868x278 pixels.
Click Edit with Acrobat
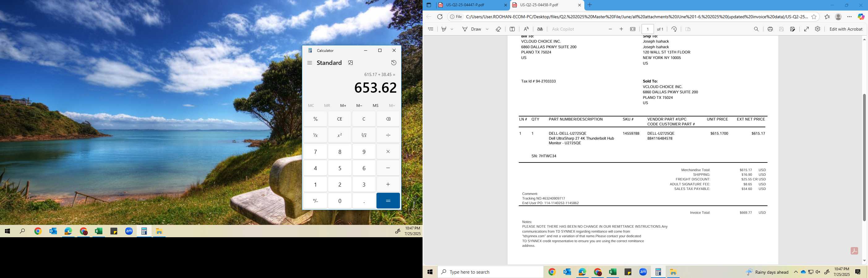click(x=846, y=29)
